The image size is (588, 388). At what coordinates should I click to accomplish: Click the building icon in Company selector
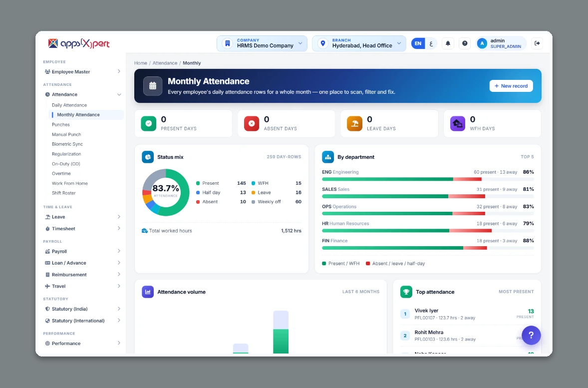tap(227, 43)
